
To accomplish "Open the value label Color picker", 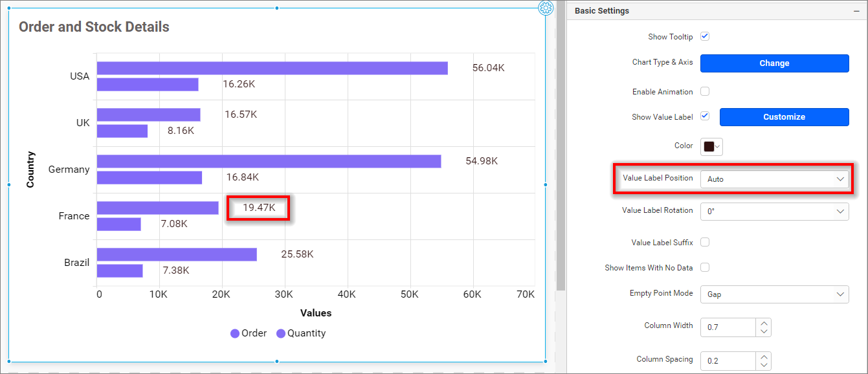I will tap(711, 146).
